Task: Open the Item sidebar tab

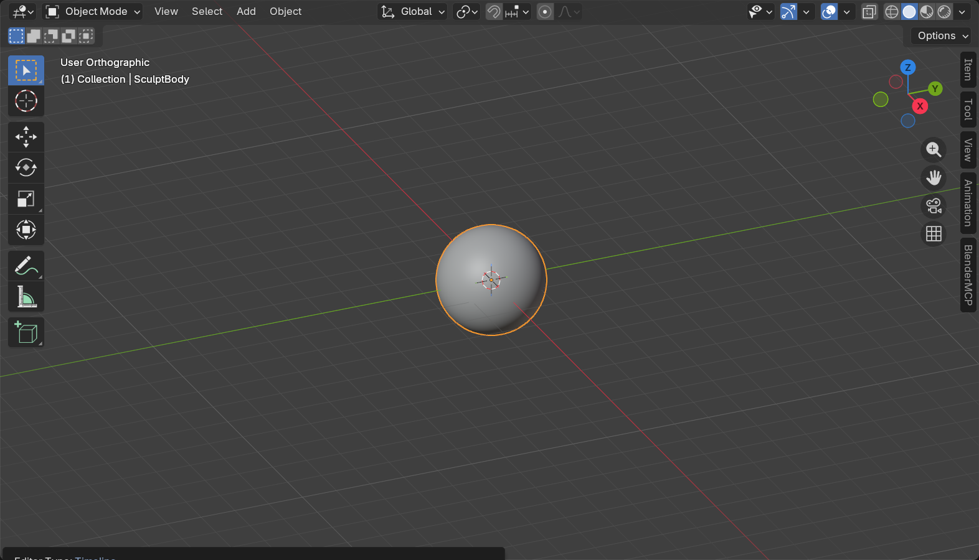Action: [968, 70]
